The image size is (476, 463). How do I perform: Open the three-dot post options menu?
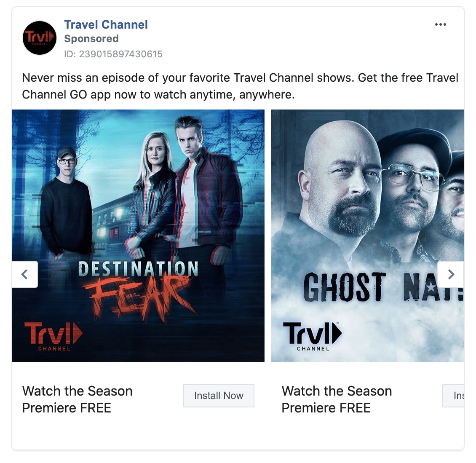click(440, 24)
